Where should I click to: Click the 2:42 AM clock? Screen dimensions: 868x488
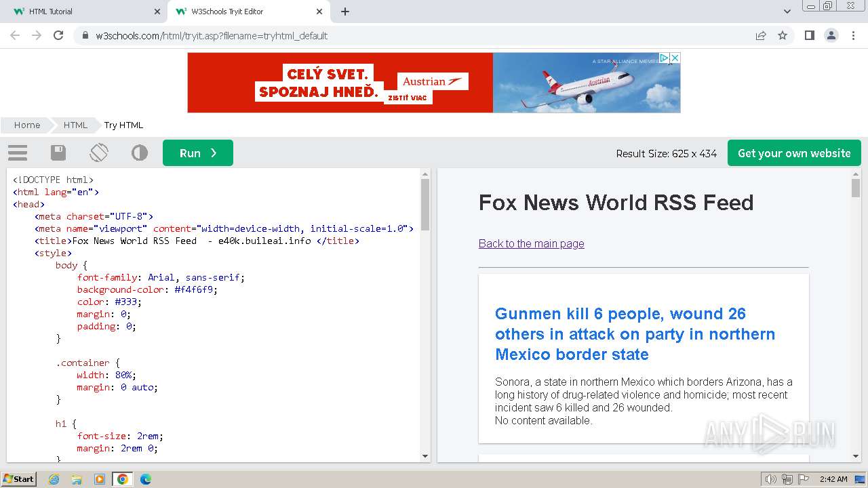coord(833,479)
